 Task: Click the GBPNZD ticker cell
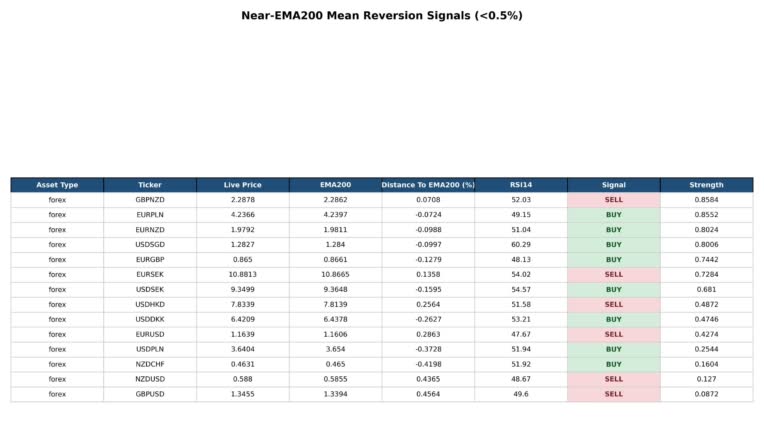(x=150, y=200)
